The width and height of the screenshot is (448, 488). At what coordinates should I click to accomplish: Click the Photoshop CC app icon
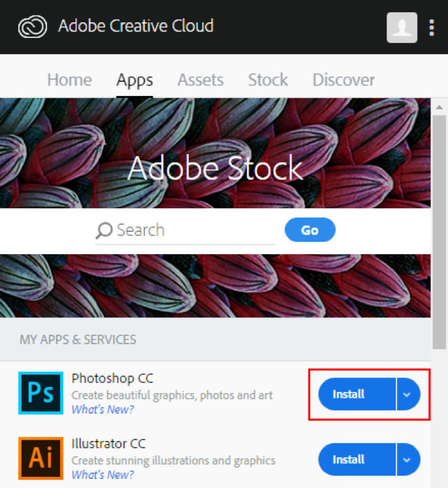[x=40, y=394]
